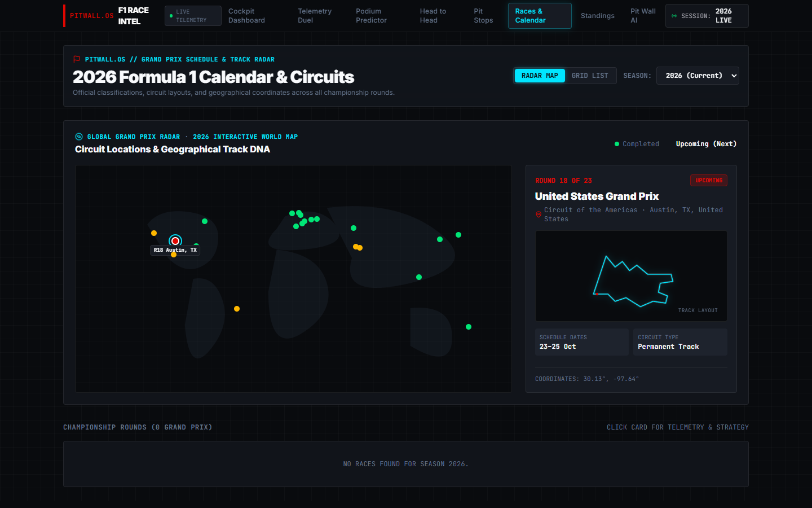Screen dimensions: 812x508
Task: Select the orange marker on North America's west coast
Action: point(154,233)
